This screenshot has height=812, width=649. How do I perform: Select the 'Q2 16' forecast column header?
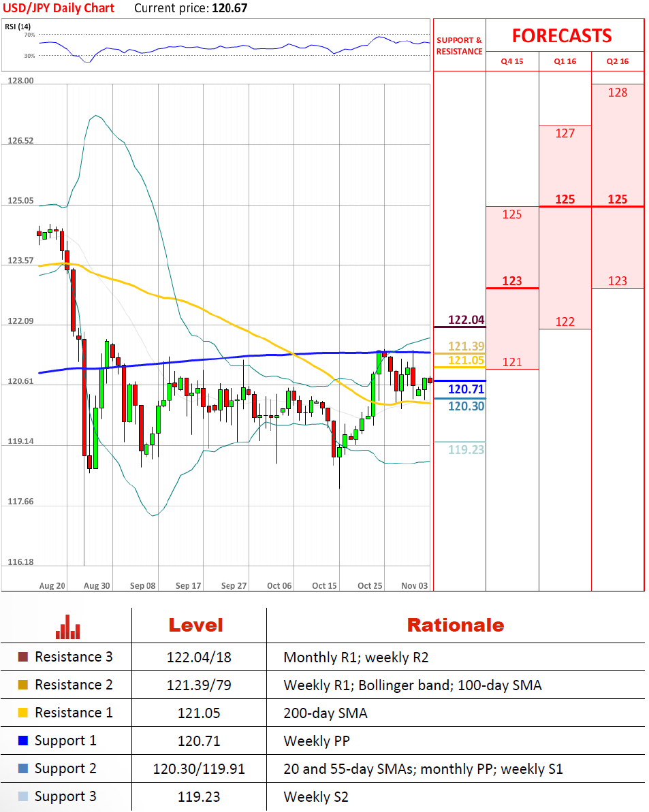click(x=618, y=61)
